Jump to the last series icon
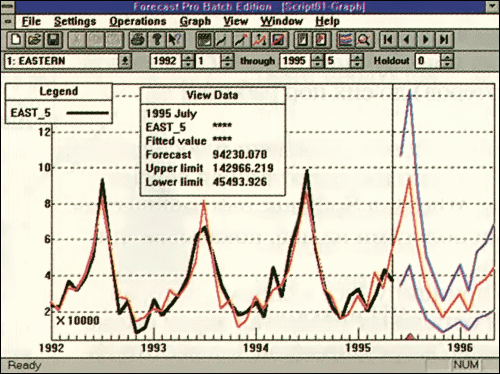 444,40
